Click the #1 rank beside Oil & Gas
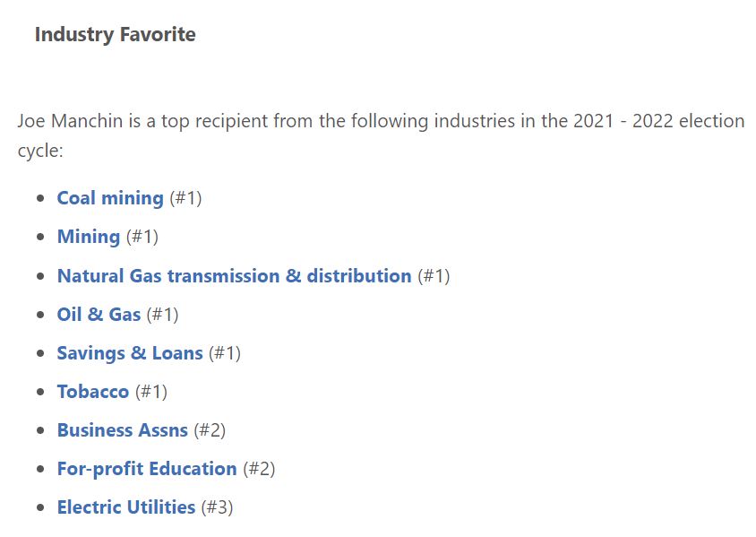The width and height of the screenshot is (756, 537). pyautogui.click(x=163, y=315)
